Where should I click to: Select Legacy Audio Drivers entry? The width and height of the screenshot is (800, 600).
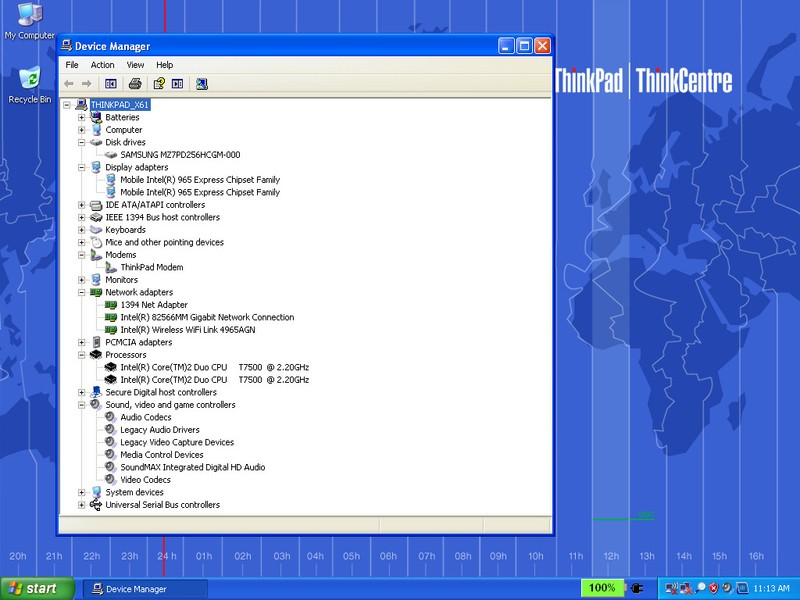[x=160, y=430]
